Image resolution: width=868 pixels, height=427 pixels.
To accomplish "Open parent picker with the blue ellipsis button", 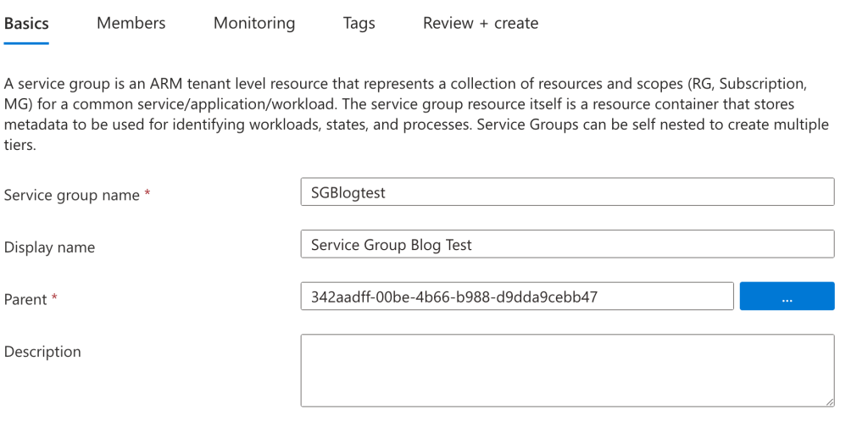I will tap(787, 297).
